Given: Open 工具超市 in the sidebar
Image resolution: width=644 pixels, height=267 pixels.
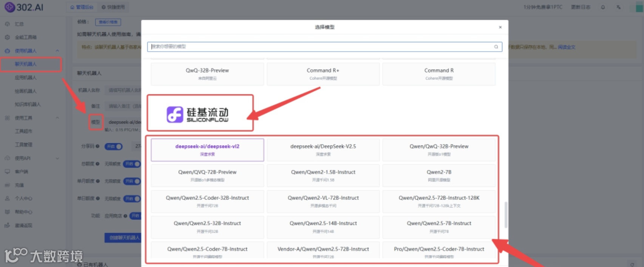Looking at the screenshot, I should pos(23,131).
